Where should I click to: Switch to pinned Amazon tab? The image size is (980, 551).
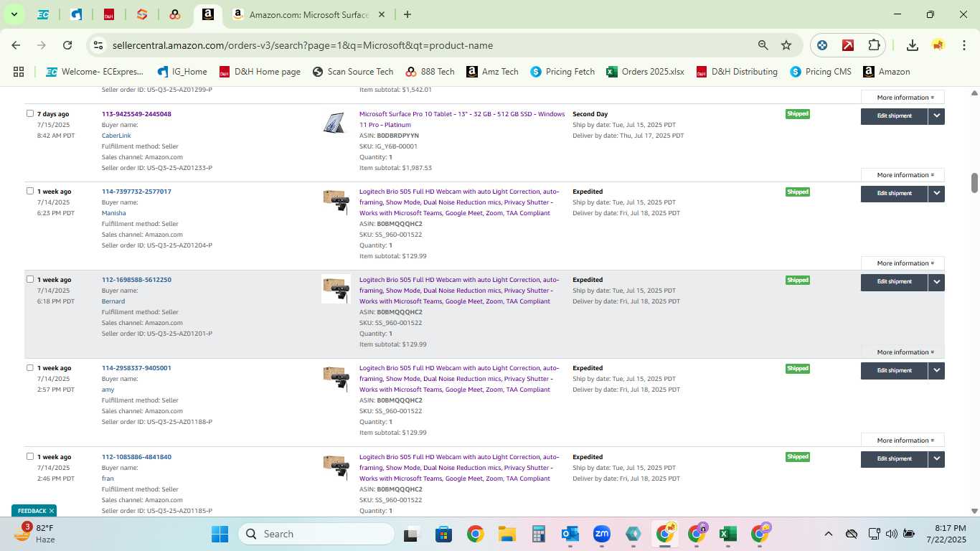coord(207,14)
